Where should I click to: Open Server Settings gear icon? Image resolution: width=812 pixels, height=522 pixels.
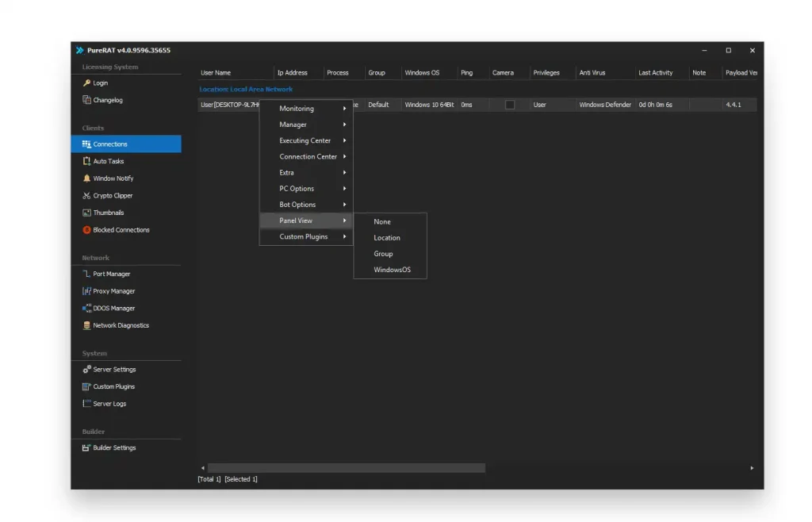(x=87, y=370)
